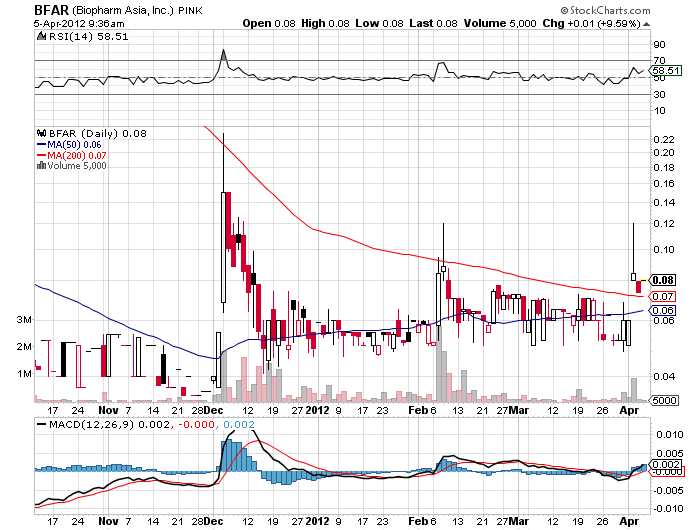Click the 0.010 label on the MACD axis

pyautogui.click(x=670, y=434)
